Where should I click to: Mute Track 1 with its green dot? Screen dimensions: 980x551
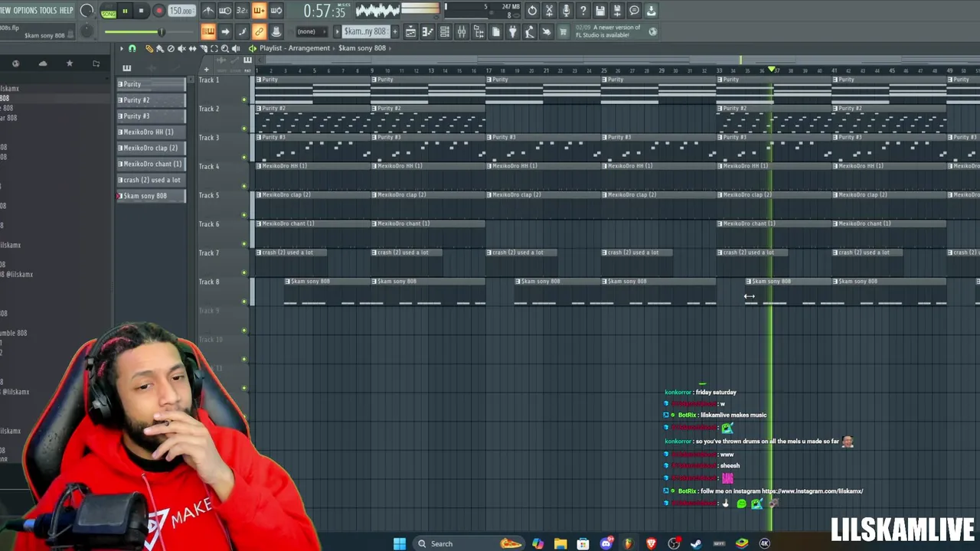coord(244,99)
